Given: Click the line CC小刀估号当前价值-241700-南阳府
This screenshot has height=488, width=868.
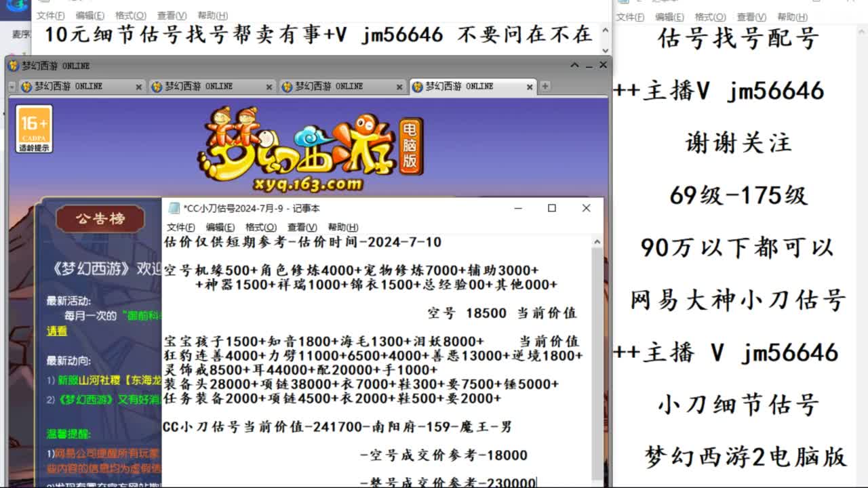Looking at the screenshot, I should [x=338, y=427].
